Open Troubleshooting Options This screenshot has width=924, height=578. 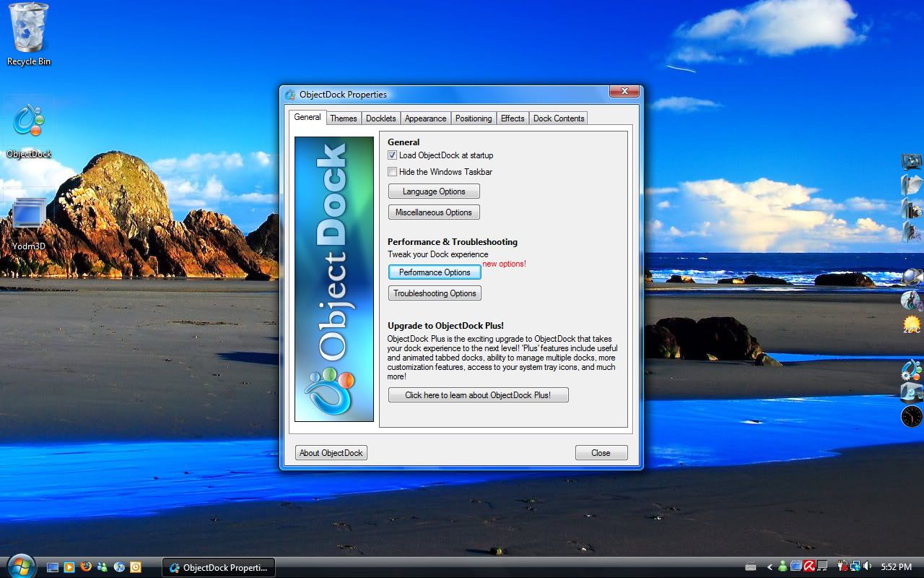[x=435, y=293]
